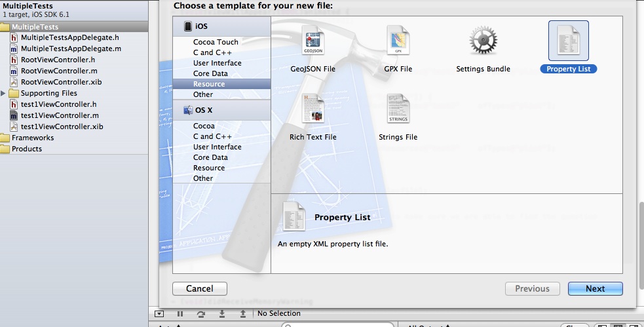Screen dimensions: 644x327
Task: Open the Frameworks group folder
Action: click(x=32, y=138)
